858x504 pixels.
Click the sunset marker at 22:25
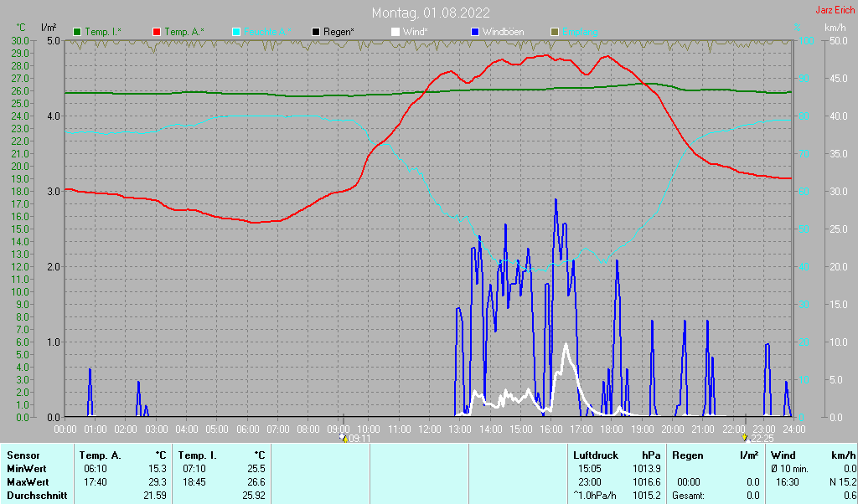click(x=744, y=437)
